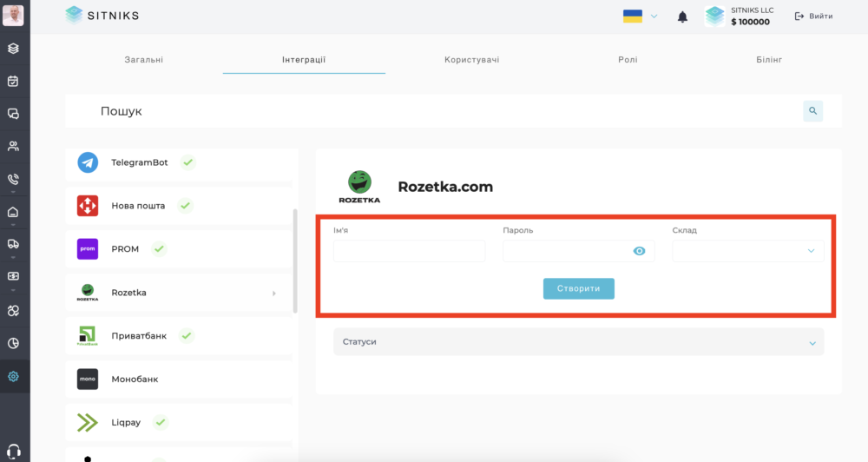
Task: Click the Нова пошта green checkmark
Action: pos(186,206)
